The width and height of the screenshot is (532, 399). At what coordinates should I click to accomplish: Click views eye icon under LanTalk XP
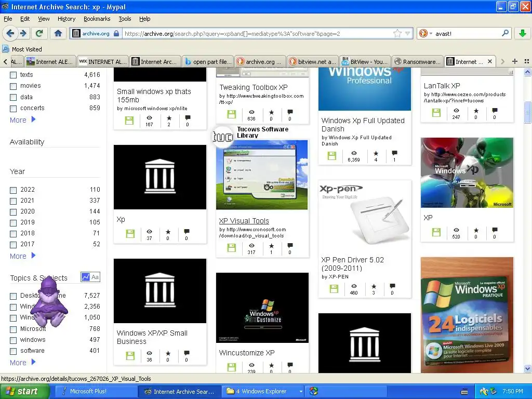click(x=456, y=111)
